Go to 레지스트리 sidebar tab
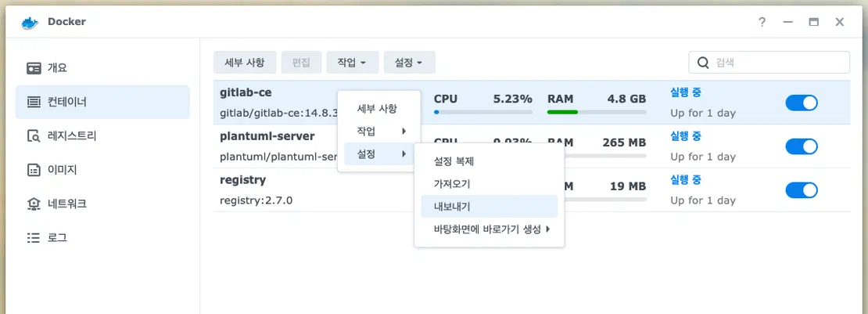Viewport: 868px width, 314px height. (x=102, y=136)
